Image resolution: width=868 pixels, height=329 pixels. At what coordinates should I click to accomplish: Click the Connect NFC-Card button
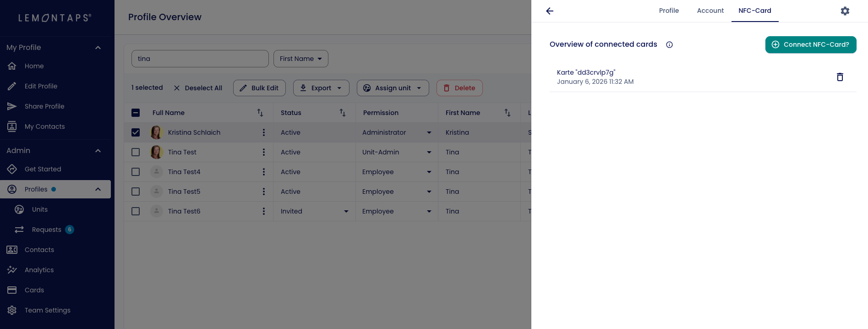[810, 44]
